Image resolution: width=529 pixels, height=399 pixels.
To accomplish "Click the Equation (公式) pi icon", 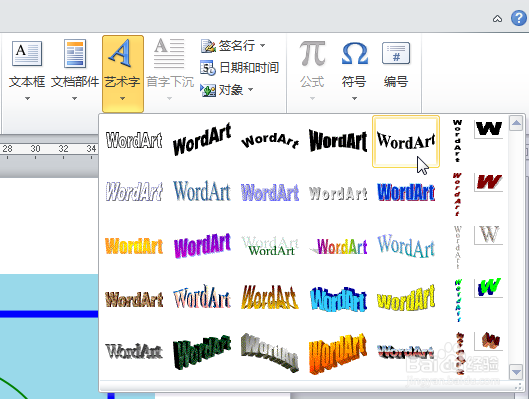I will pyautogui.click(x=312, y=53).
